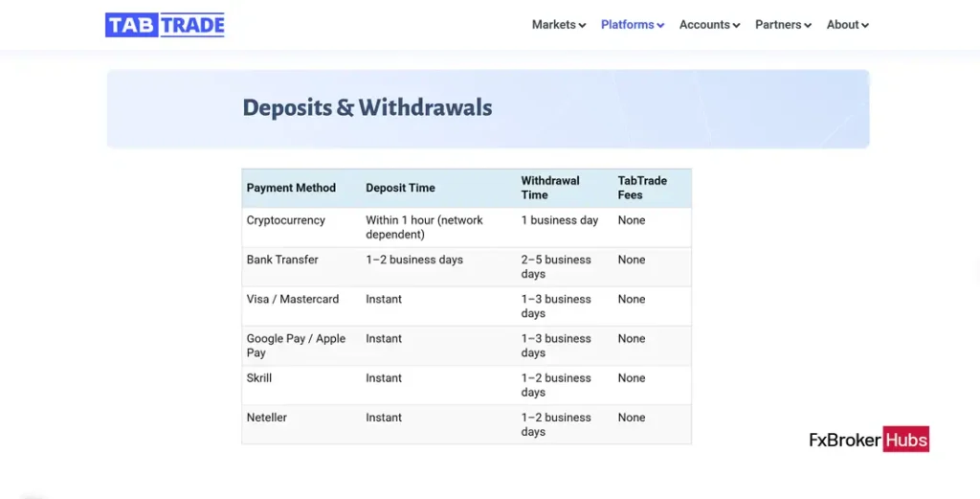Expand the Partners chevron arrow

click(x=807, y=26)
